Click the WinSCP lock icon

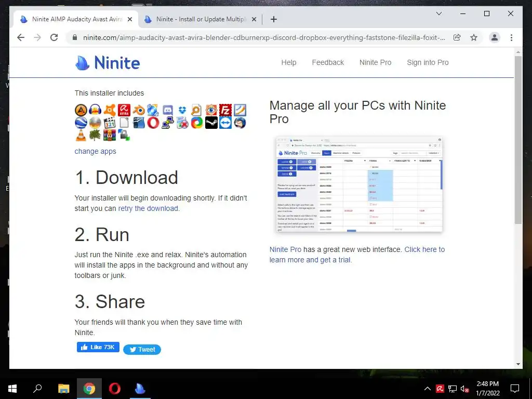click(x=124, y=135)
